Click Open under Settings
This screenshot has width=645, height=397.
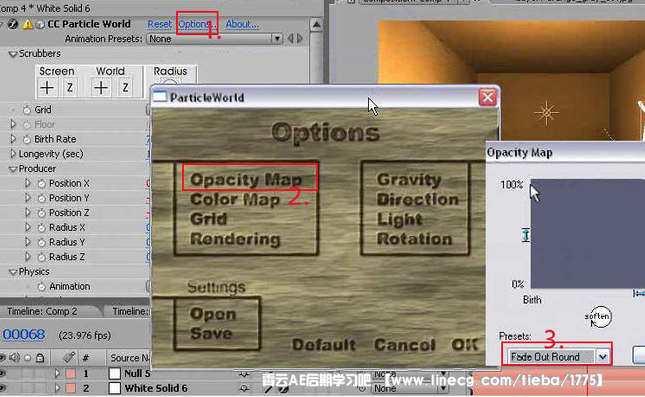[213, 314]
